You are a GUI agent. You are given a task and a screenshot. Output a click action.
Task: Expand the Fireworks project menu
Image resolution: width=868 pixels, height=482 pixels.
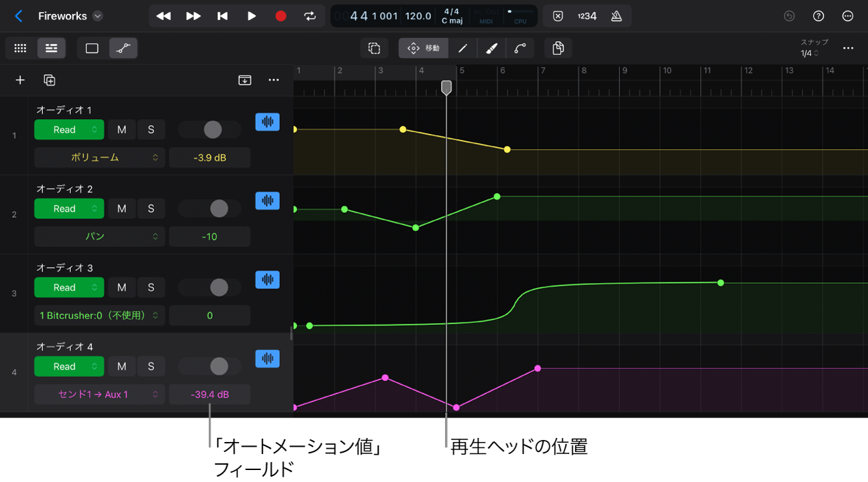point(98,16)
